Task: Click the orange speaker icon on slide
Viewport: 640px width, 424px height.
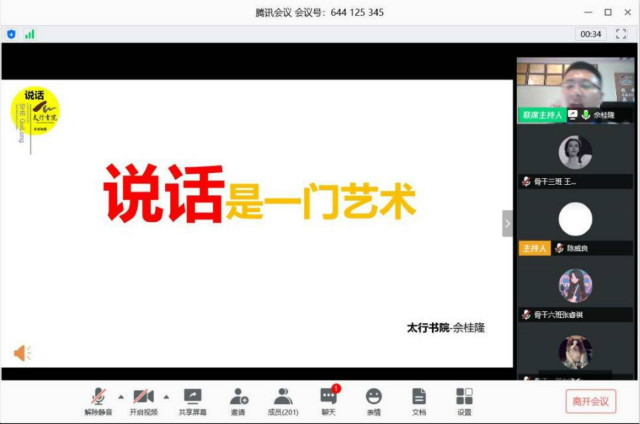Action: tap(22, 353)
